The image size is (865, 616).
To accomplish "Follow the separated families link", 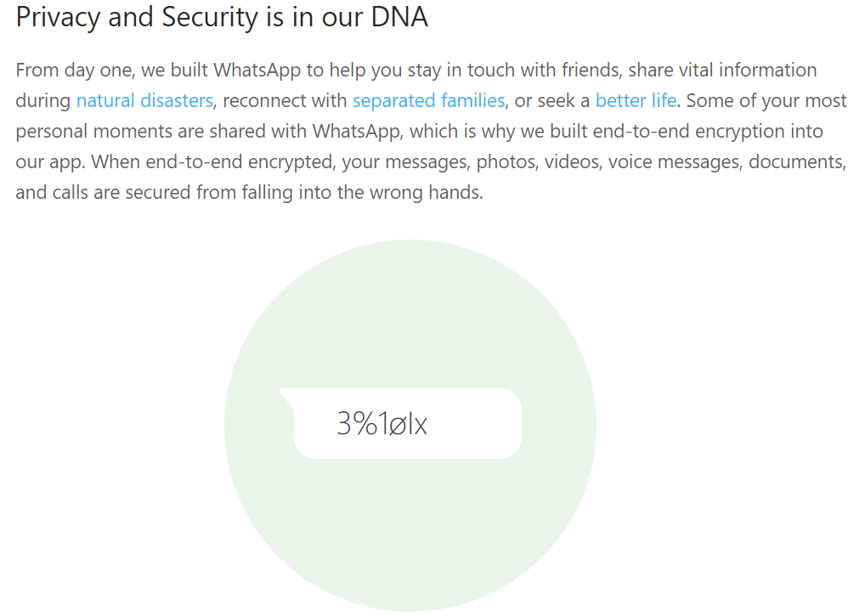I will pyautogui.click(x=428, y=101).
